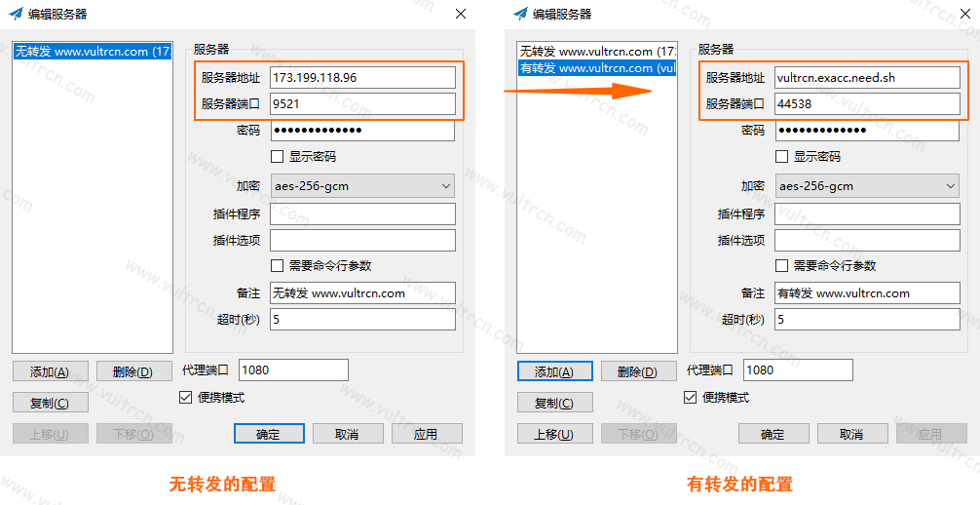Screen dimensions: 980x505
Task: Toggle 显示密码 checkbox in right window
Action: 782,156
